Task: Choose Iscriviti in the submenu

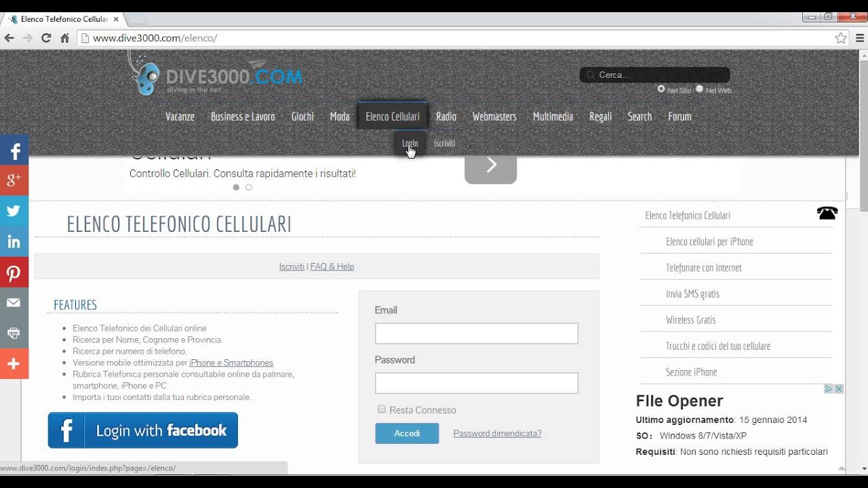Action: pyautogui.click(x=445, y=144)
